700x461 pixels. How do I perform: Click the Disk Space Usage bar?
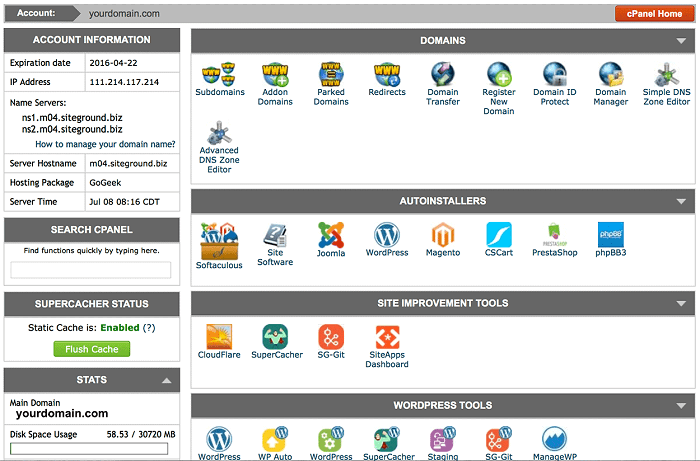[89, 449]
